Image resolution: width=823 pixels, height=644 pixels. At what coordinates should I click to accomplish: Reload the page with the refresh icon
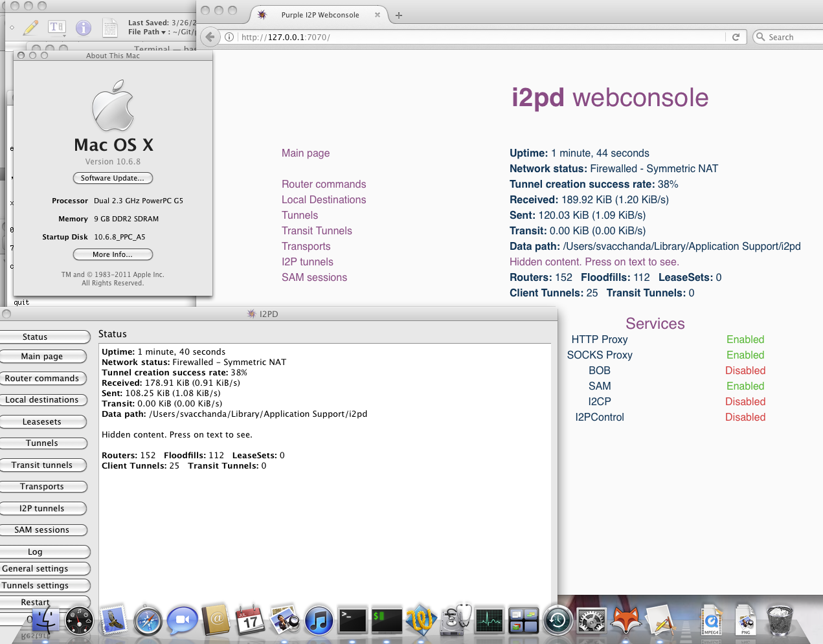click(x=736, y=37)
